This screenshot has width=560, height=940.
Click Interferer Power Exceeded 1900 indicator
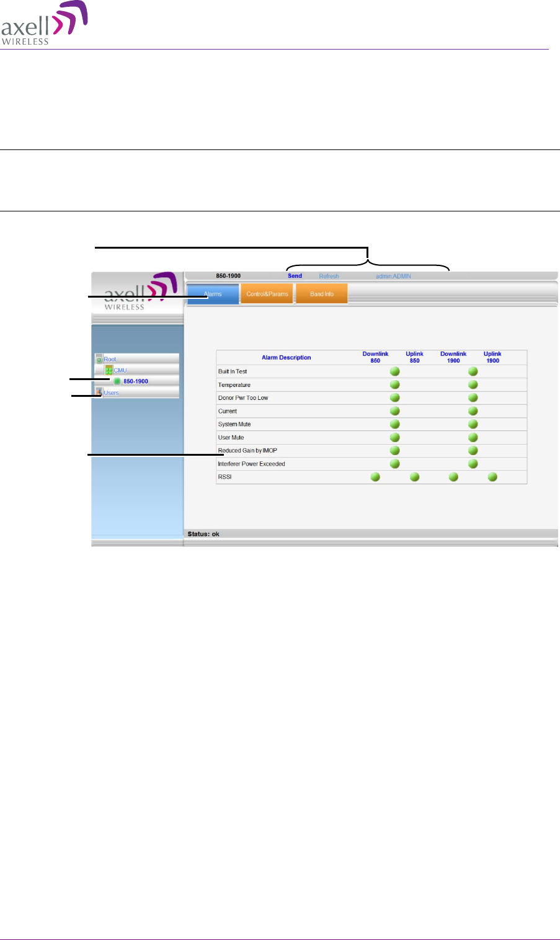[x=473, y=464]
